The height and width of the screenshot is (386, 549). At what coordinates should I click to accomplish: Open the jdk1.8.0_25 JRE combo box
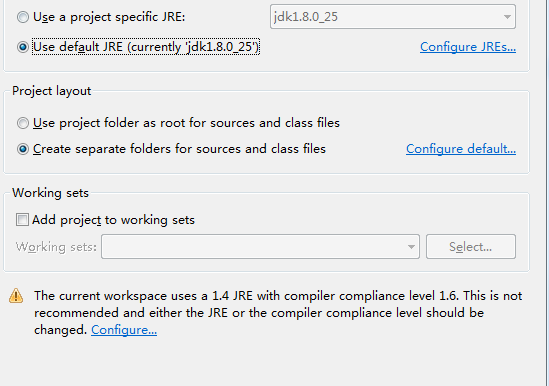pyautogui.click(x=392, y=17)
